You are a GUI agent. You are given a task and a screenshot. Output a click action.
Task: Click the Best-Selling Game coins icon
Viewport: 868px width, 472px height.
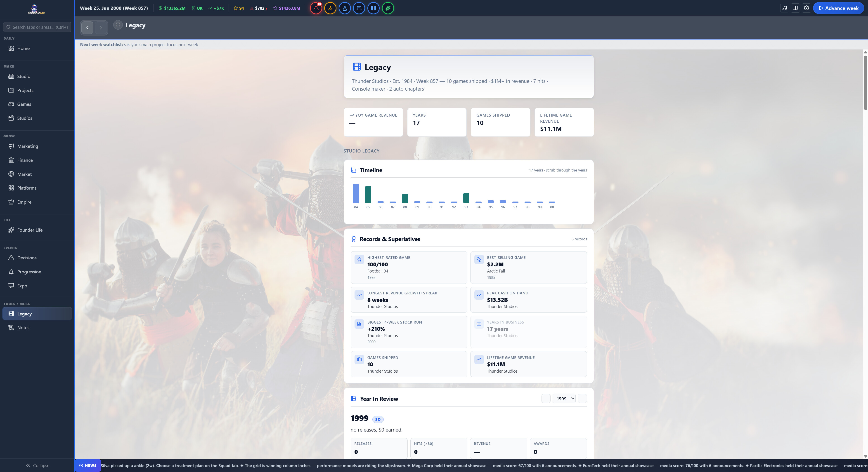[479, 259]
